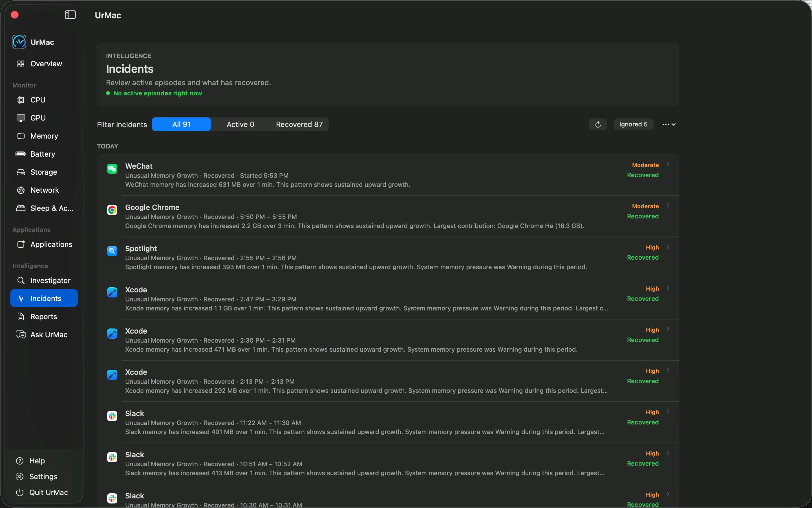Viewport: 812px width, 508px height.
Task: Open the Investigator sidebar item
Action: [44, 280]
